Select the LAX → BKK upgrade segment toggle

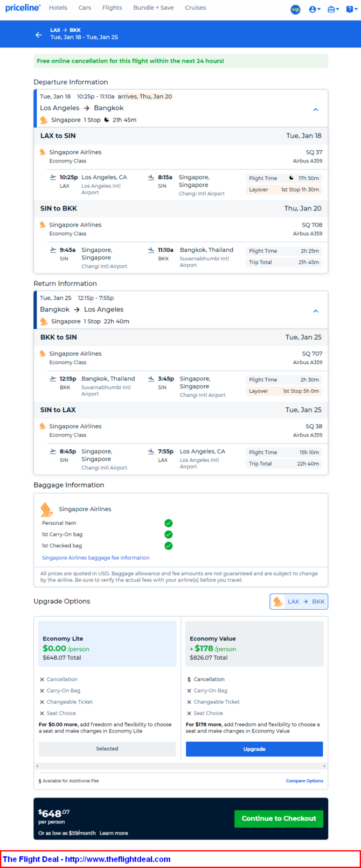click(298, 602)
